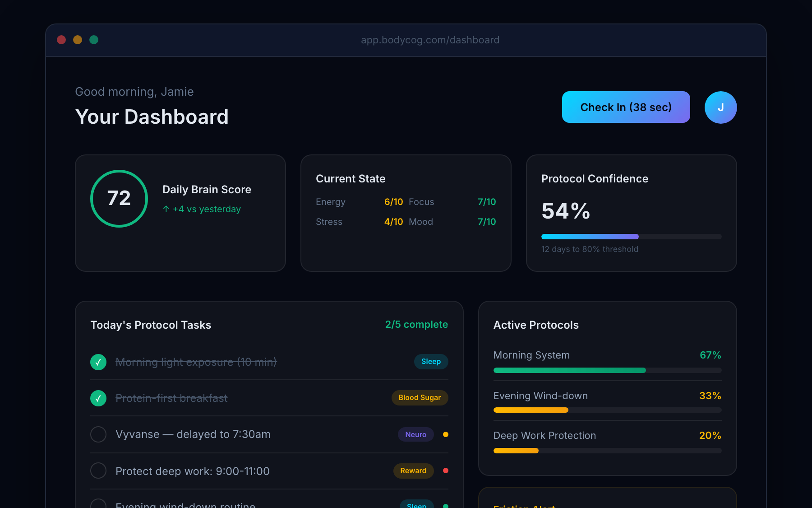This screenshot has width=812, height=508.
Task: Open the J user avatar
Action: click(x=720, y=107)
